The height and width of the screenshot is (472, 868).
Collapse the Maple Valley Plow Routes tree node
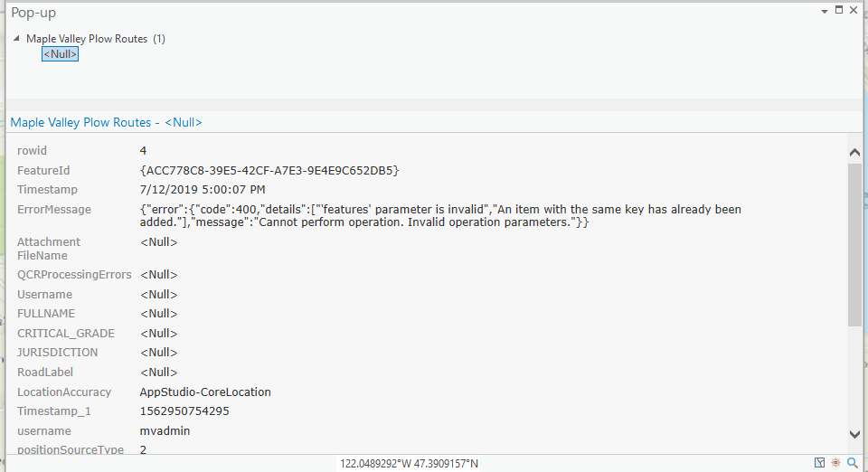coord(17,39)
